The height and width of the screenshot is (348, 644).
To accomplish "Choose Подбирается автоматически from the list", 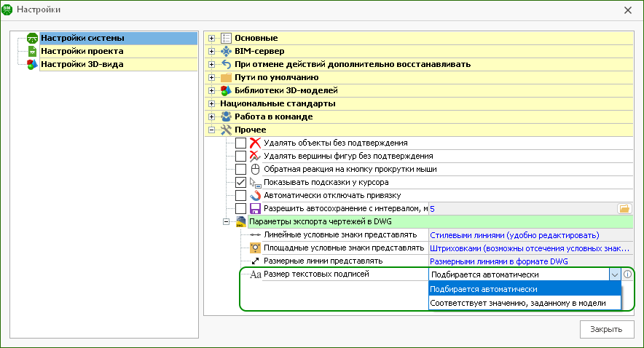I will click(525, 289).
